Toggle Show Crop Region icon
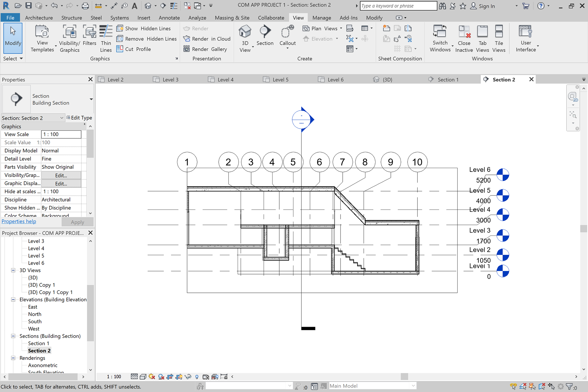588x392 pixels. click(179, 377)
